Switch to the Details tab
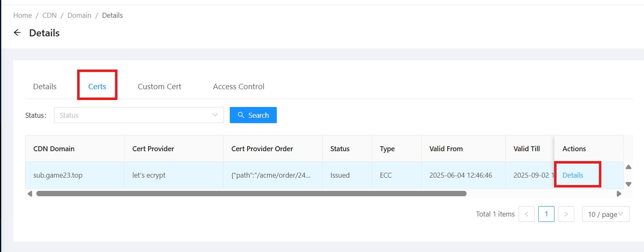644x252 pixels. coord(45,87)
